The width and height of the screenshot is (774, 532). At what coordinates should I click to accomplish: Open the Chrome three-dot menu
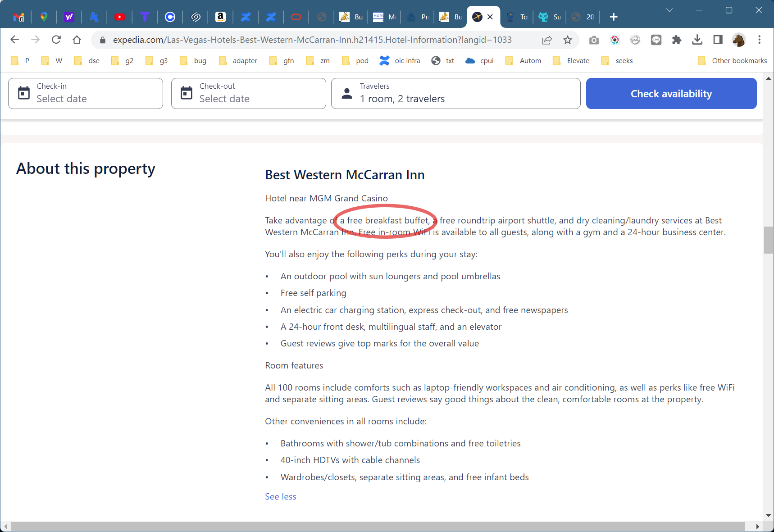[759, 40]
